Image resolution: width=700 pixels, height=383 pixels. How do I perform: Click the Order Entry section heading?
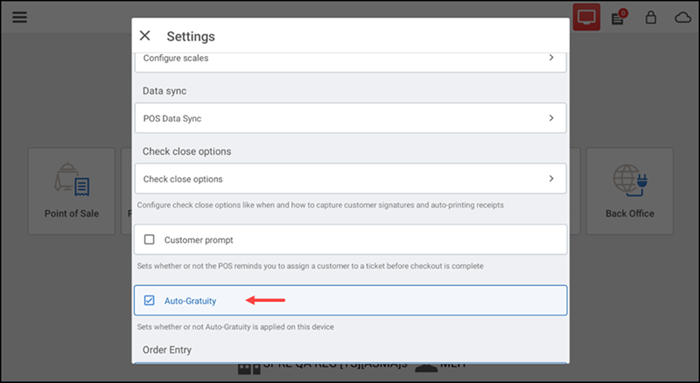(167, 350)
